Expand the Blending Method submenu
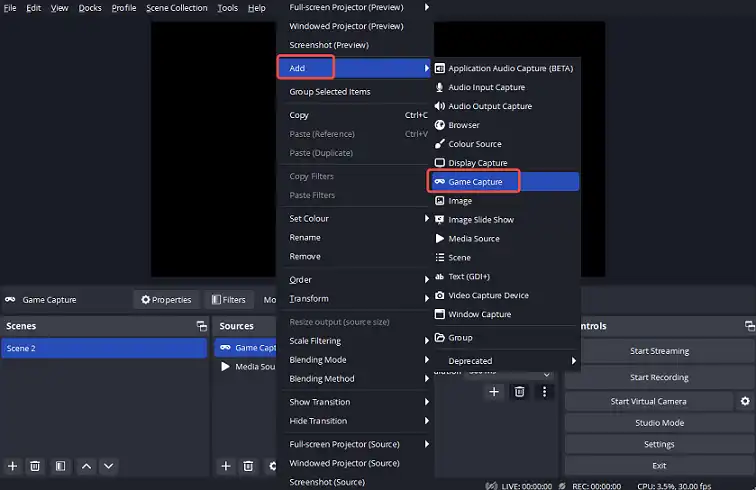This screenshot has height=490, width=756. [356, 379]
